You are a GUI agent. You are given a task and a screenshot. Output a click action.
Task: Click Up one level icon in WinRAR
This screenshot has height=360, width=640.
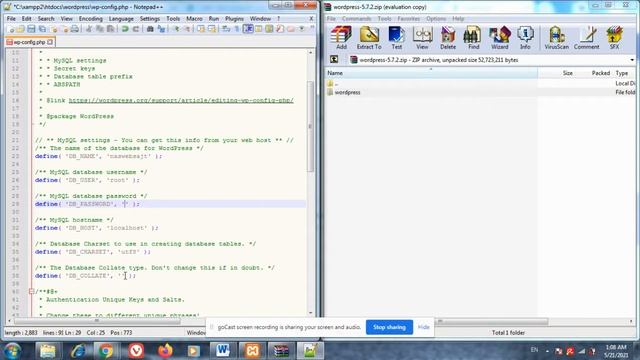pos(334,60)
